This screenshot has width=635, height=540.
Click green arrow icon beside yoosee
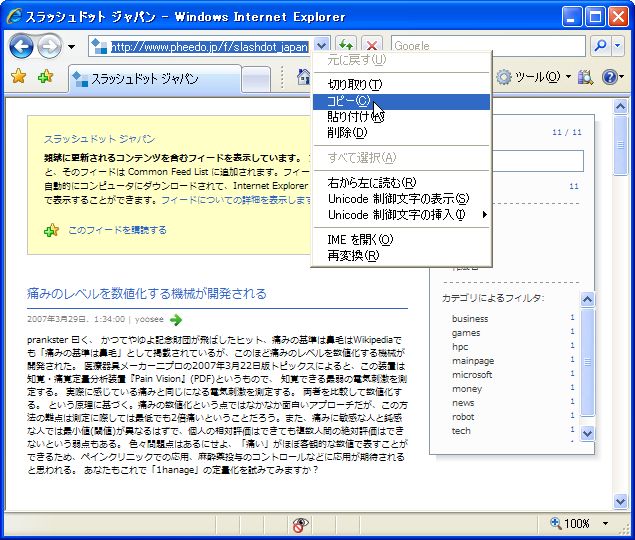tap(176, 320)
